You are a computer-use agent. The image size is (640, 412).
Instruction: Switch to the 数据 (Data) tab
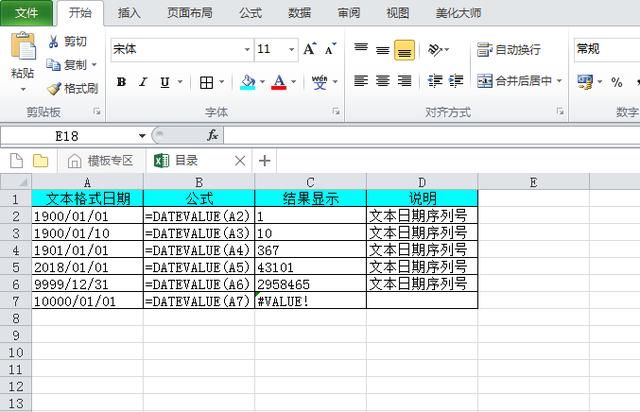300,13
